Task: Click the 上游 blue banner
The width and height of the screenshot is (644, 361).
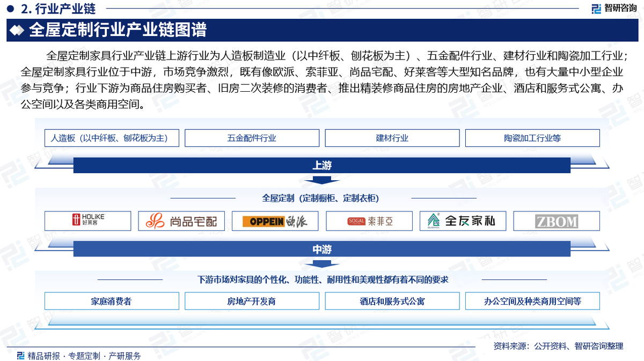Action: [x=322, y=165]
